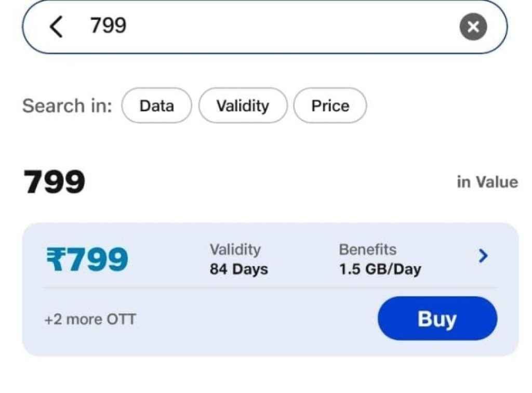The width and height of the screenshot is (532, 393).
Task: Click the back arrow in the search bar
Action: pyautogui.click(x=57, y=28)
